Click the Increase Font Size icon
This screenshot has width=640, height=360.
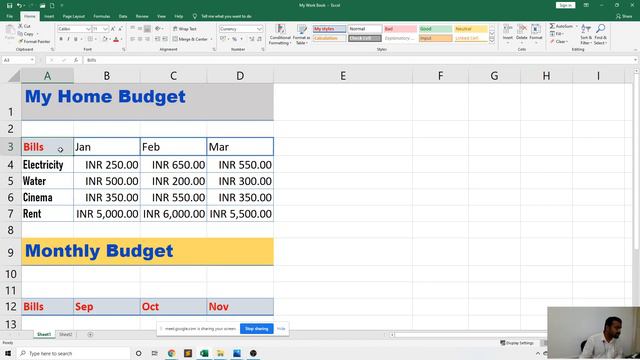click(113, 29)
